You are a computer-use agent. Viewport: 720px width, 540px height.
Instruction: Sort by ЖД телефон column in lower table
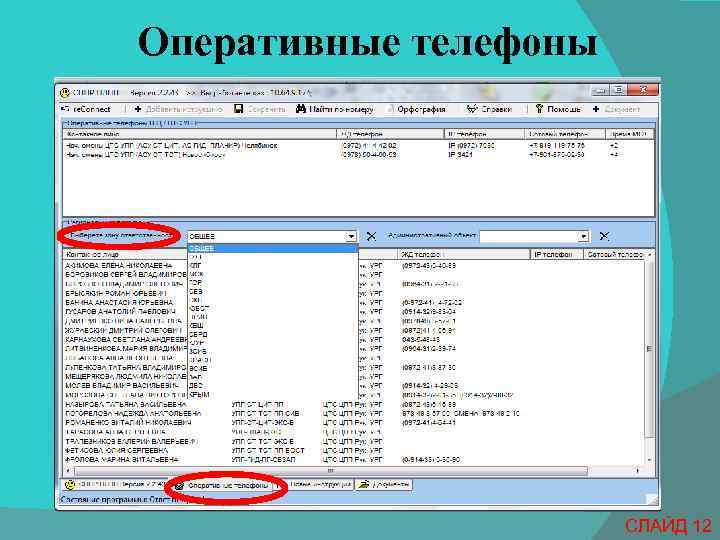(464, 254)
